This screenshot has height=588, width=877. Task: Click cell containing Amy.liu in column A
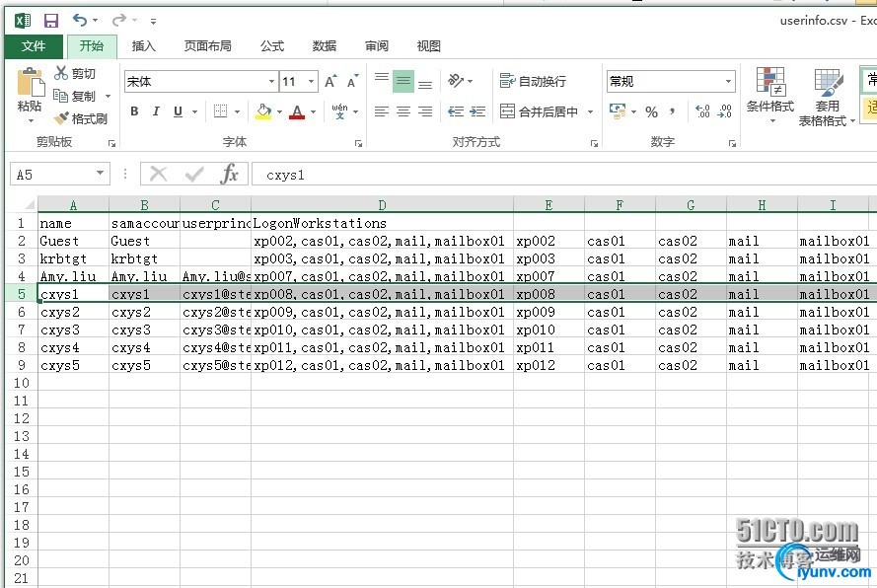(x=73, y=276)
